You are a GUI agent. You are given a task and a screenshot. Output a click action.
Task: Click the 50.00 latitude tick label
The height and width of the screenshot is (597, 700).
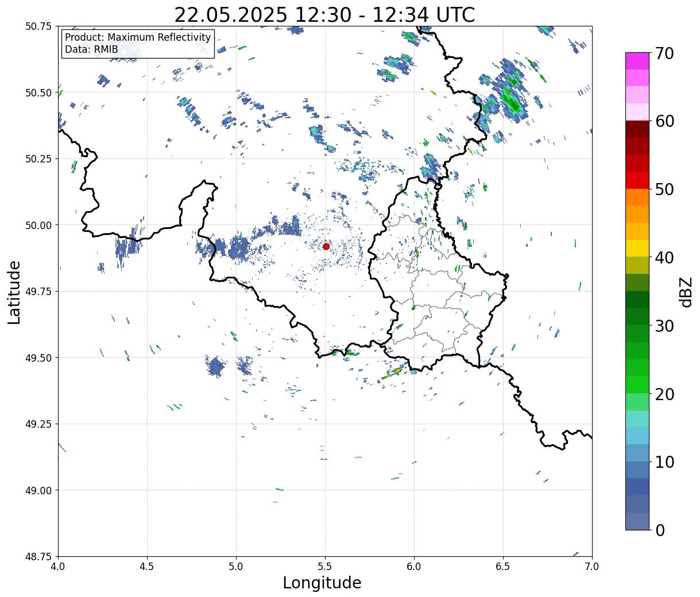coord(38,225)
